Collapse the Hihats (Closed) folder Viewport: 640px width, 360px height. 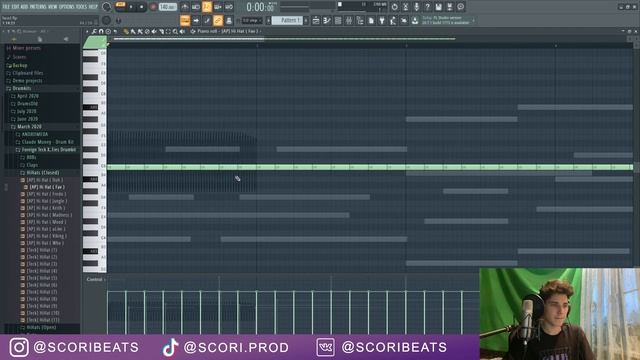pyautogui.click(x=42, y=173)
